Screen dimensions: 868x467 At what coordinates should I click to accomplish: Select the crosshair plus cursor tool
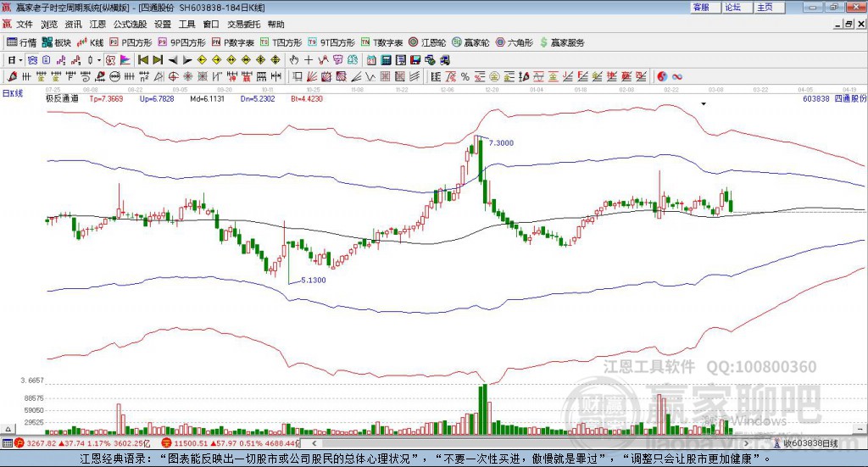309,60
